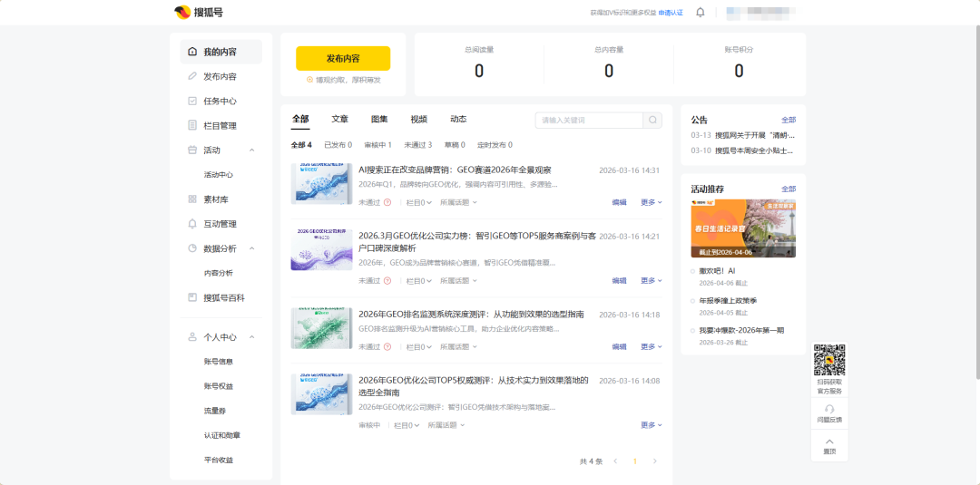Click the 我的内容 home icon
980x485 pixels.
pos(192,52)
